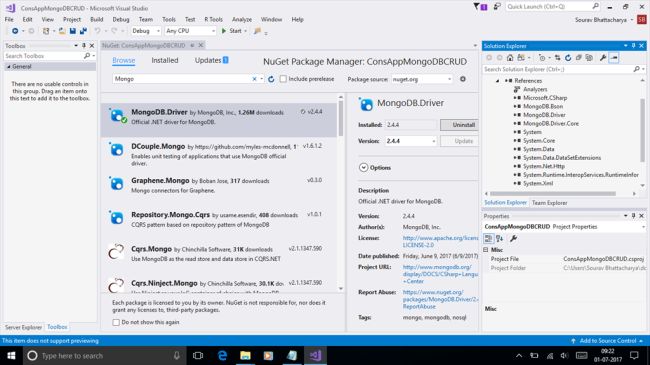This screenshot has height=365, width=650.
Task: Click the Home icon in Solution Explorer
Action: [510, 58]
